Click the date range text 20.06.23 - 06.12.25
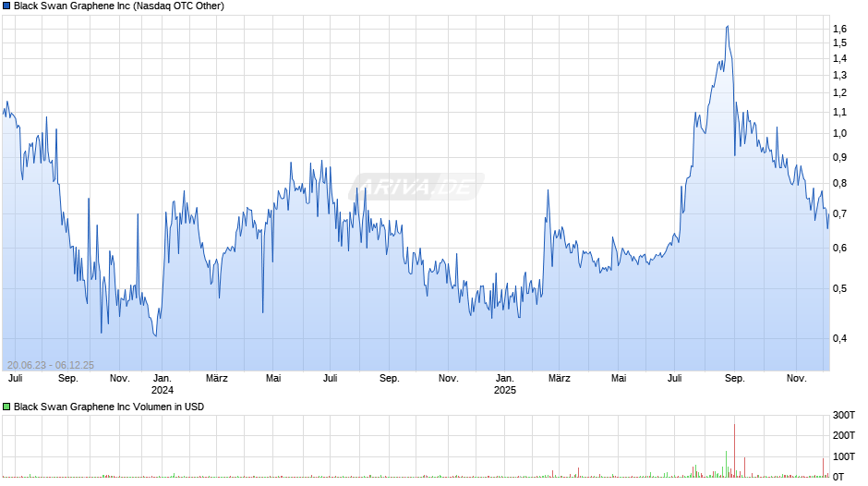Viewport: 868px width, 486px height. pyautogui.click(x=51, y=365)
